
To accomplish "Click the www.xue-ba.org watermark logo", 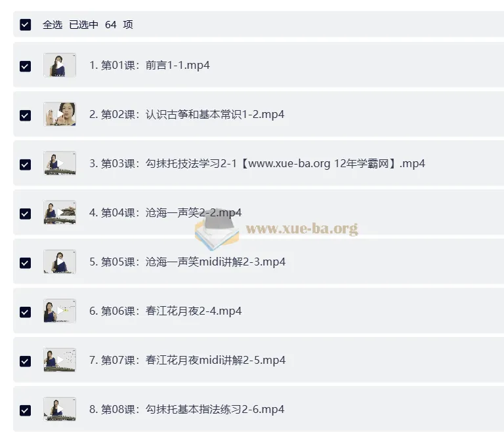I will [276, 229].
